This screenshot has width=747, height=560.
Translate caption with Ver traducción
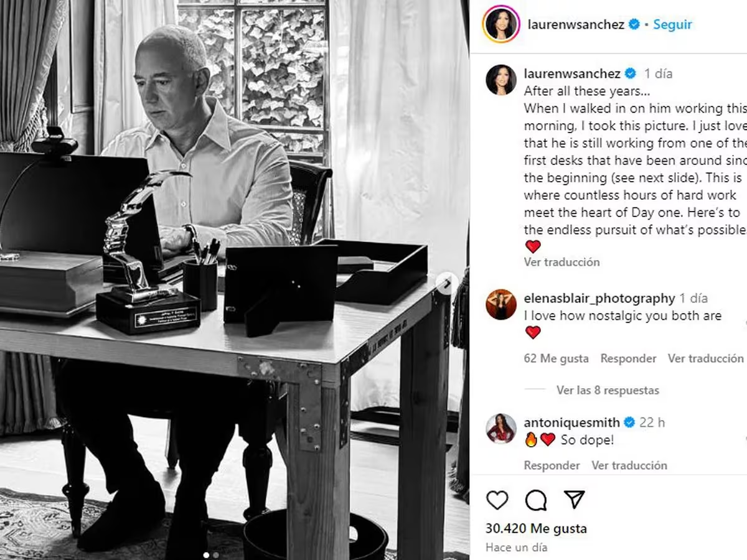(x=561, y=262)
